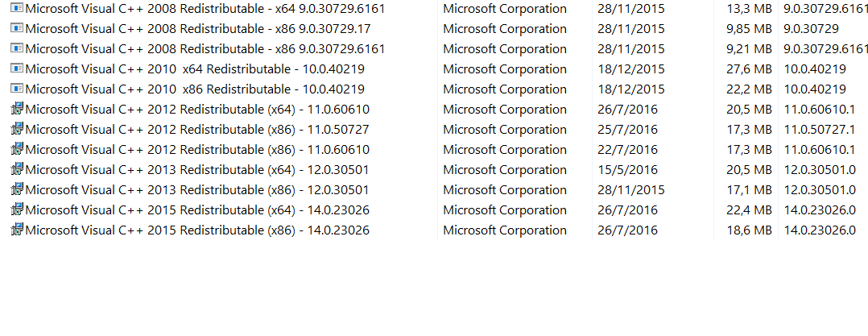Click version 11.0.50727.1 cell
Image resolution: width=868 pixels, height=336 pixels.
click(x=820, y=130)
